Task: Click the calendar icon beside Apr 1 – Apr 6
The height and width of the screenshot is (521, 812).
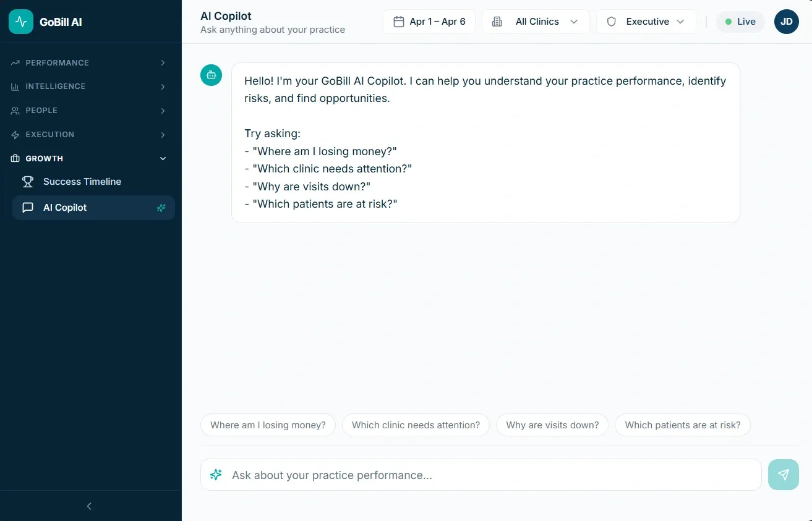Action: 399,22
